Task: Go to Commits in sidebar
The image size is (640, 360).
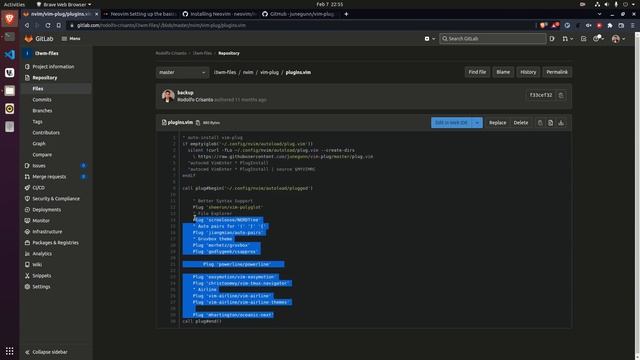Action: (x=42, y=100)
